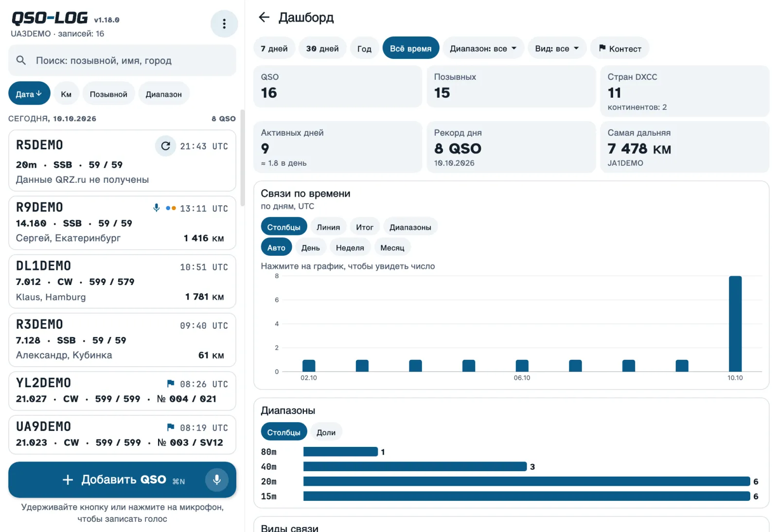
Task: Switch the bands chart to Доли
Action: pyautogui.click(x=326, y=432)
